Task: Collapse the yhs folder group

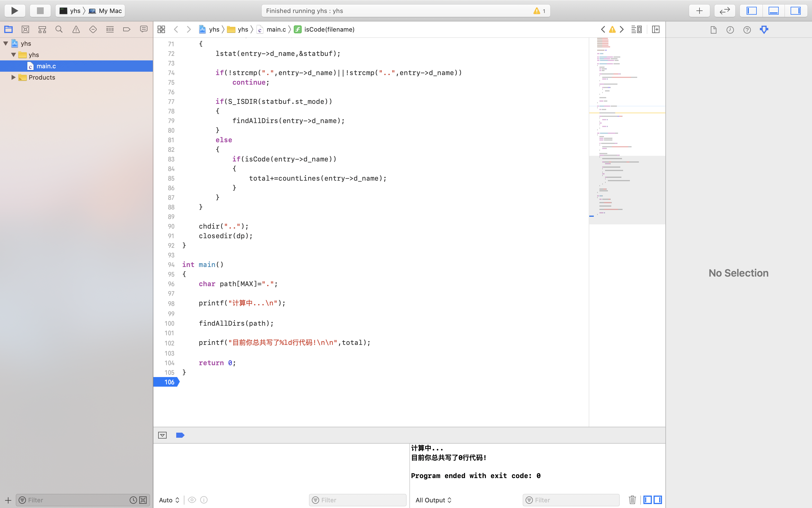Action: tap(14, 55)
